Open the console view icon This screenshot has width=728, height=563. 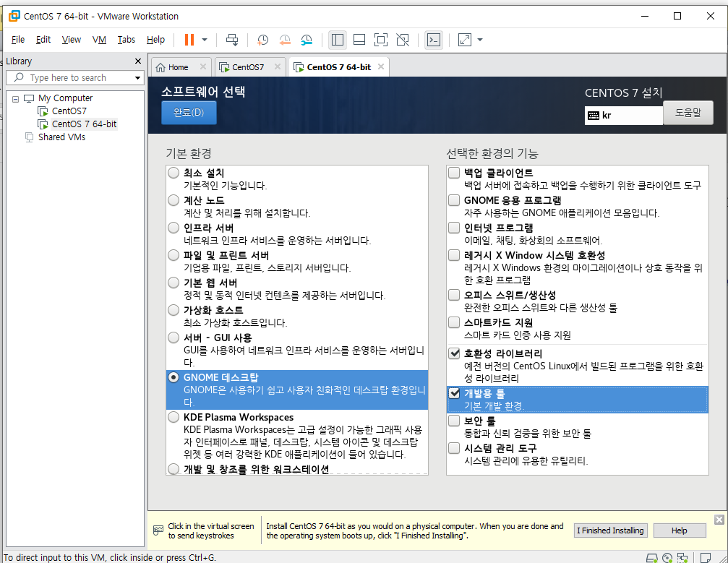click(x=434, y=40)
